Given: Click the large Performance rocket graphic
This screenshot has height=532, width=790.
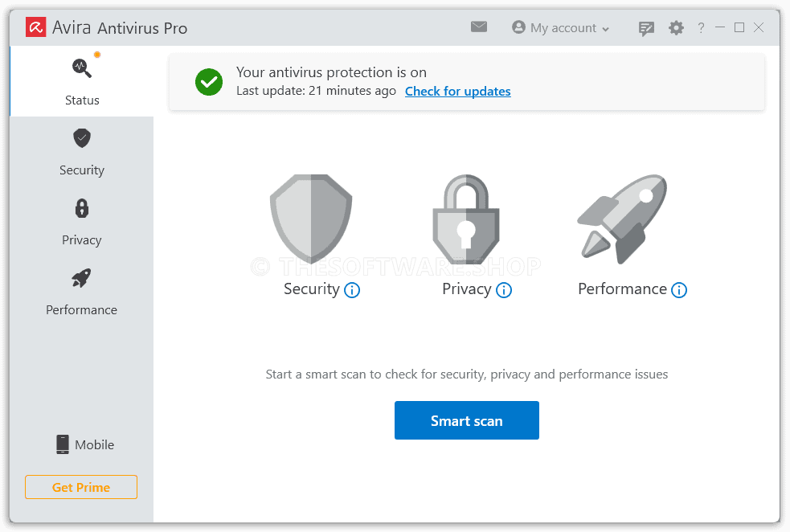Looking at the screenshot, I should [622, 219].
